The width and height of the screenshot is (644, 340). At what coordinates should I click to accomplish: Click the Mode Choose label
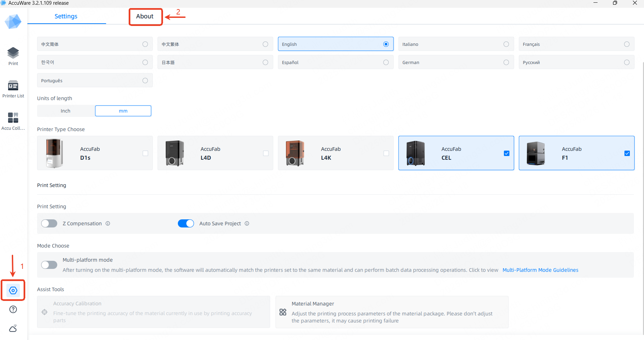[53, 246]
